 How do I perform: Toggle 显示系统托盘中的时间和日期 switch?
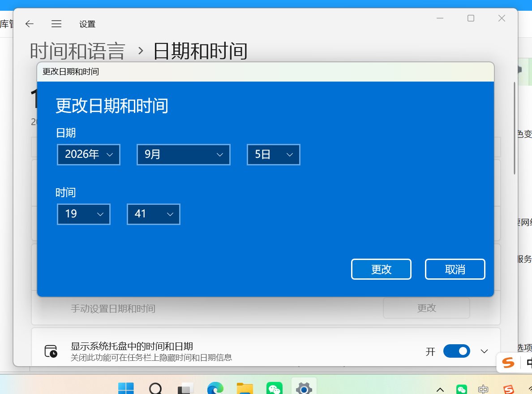click(456, 351)
